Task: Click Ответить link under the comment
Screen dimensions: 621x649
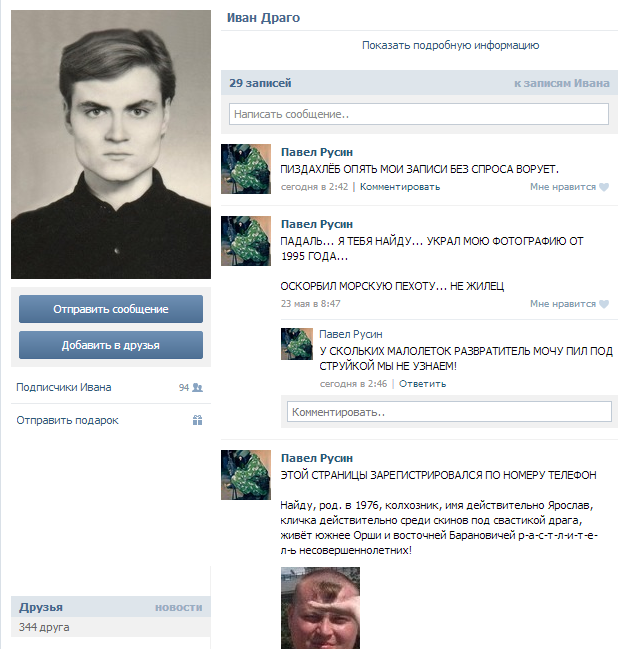Action: click(422, 384)
